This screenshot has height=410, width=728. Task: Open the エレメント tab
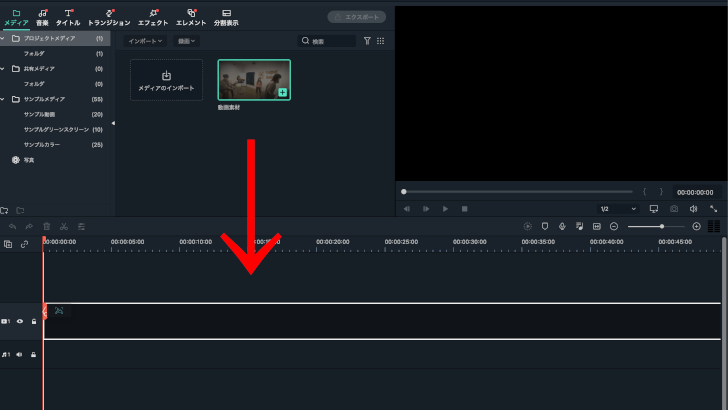click(x=191, y=18)
